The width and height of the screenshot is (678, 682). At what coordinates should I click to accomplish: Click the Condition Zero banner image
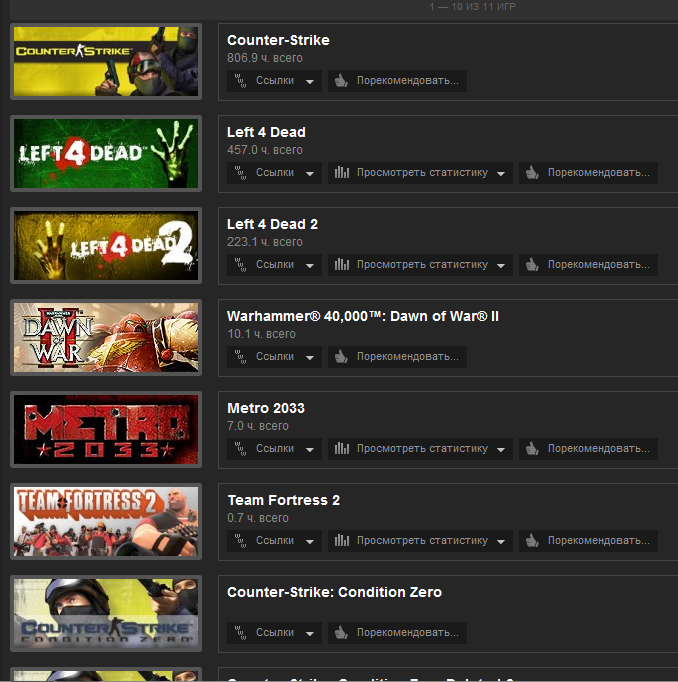106,613
